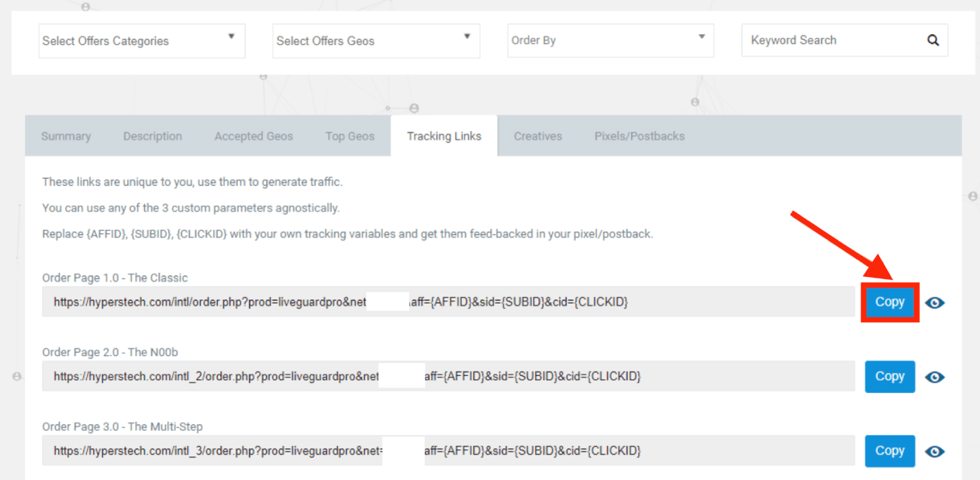Viewport: 980px width, 480px height.
Task: Click the Order Page 3.0 tracking URL field
Action: click(x=448, y=451)
